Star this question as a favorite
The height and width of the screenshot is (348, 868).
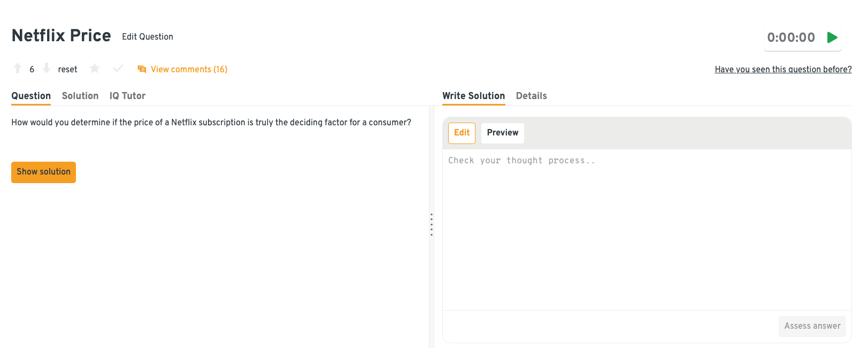(95, 69)
